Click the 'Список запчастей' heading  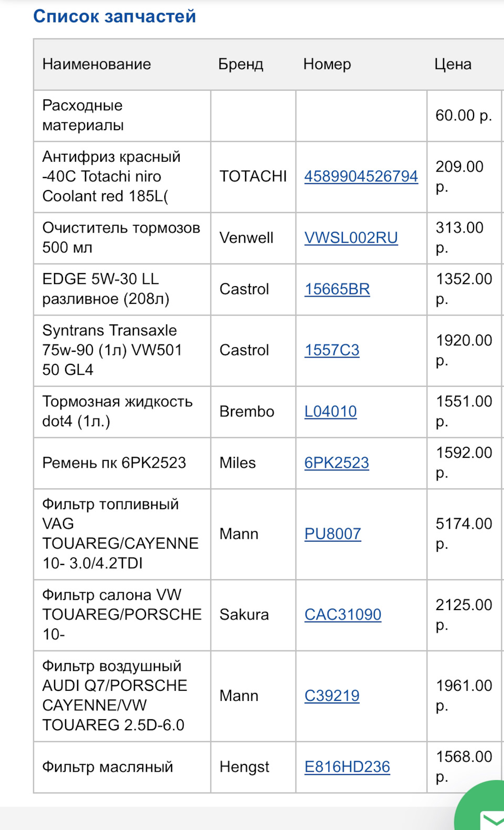click(x=114, y=16)
